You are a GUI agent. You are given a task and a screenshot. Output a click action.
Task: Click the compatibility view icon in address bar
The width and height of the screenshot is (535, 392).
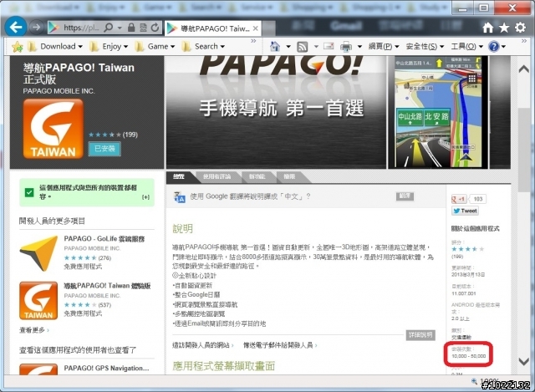143,28
